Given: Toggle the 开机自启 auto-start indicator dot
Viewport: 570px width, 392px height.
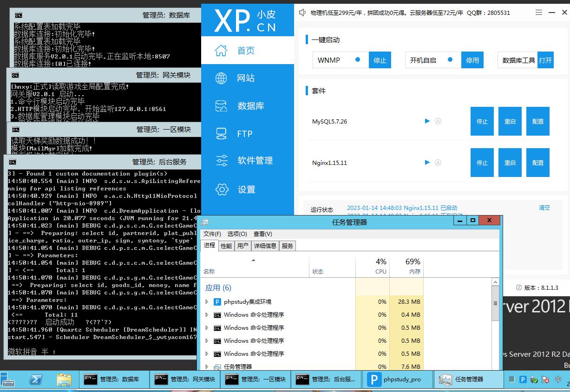Looking at the screenshot, I should click(450, 59).
